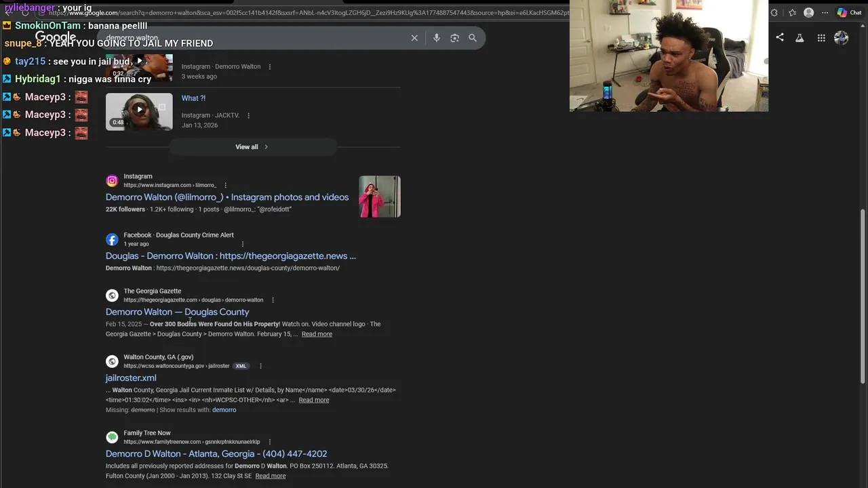Open options for 'What ?!' JACKTV video
The width and height of the screenshot is (868, 488).
pos(248,115)
